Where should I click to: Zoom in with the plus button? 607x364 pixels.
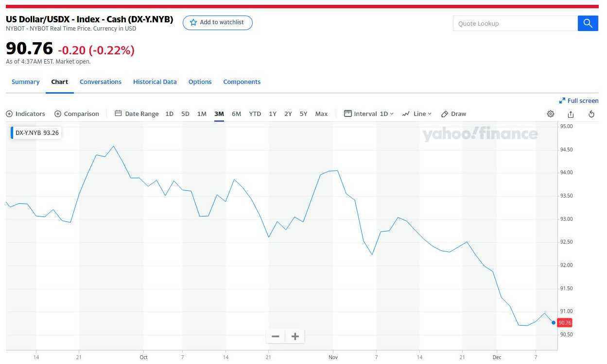coord(295,336)
